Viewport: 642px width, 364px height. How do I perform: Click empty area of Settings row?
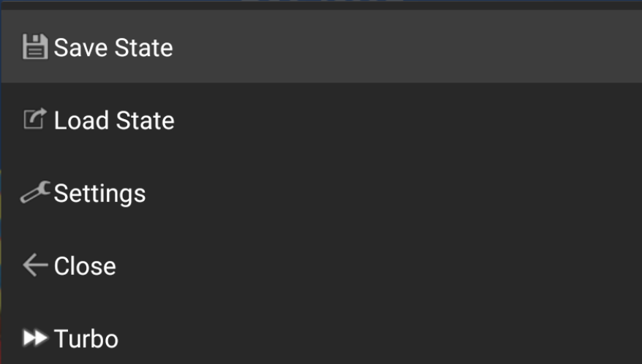click(409, 192)
